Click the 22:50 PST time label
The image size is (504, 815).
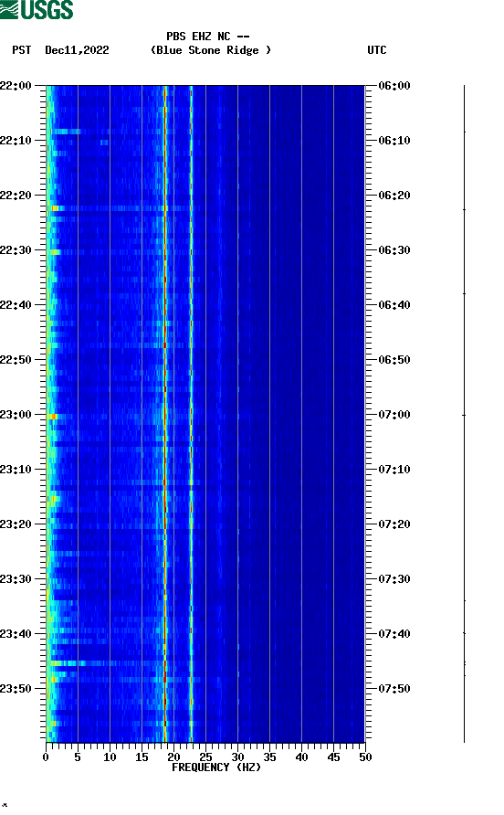[16, 360]
